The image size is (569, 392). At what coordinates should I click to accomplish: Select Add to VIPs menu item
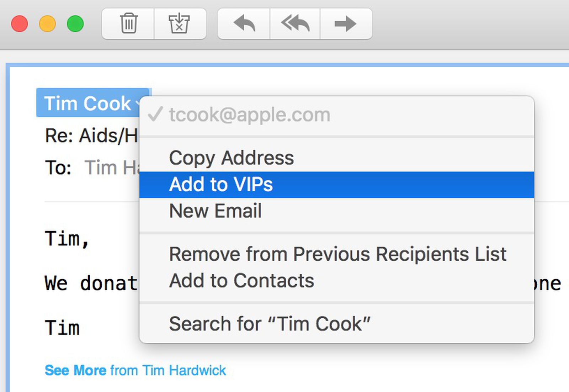(x=221, y=184)
